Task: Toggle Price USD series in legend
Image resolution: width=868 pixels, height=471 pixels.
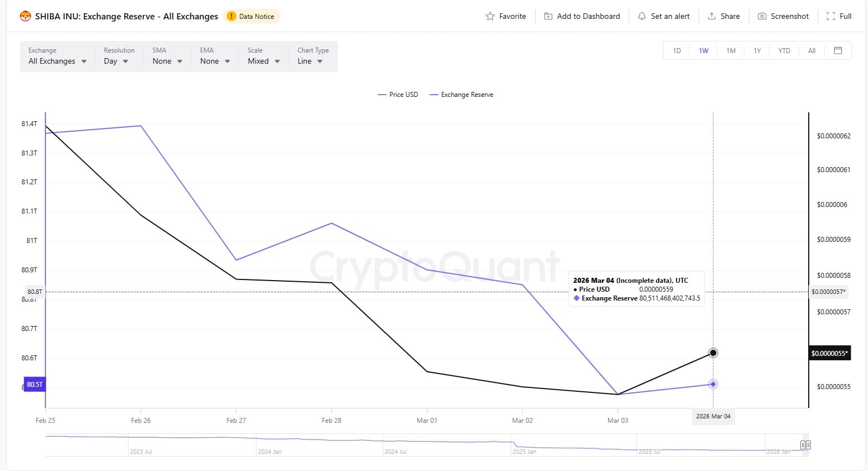Action: [x=398, y=95]
